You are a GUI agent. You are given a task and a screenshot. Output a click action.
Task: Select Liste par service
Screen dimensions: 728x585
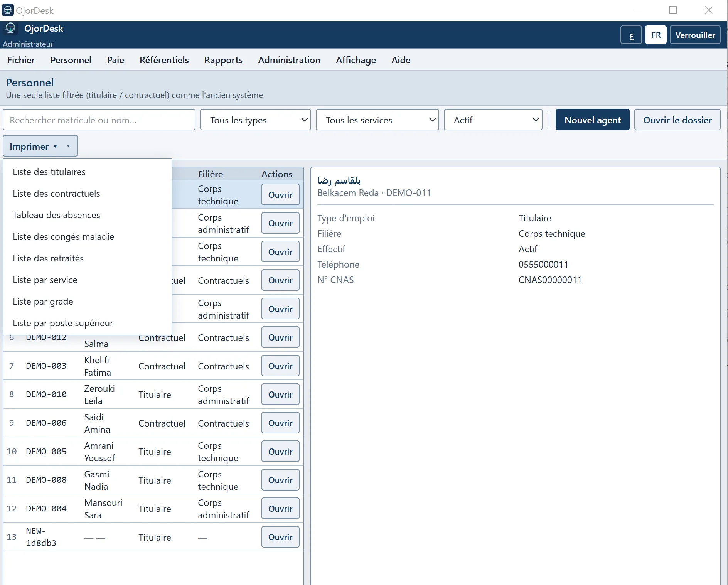point(88,280)
